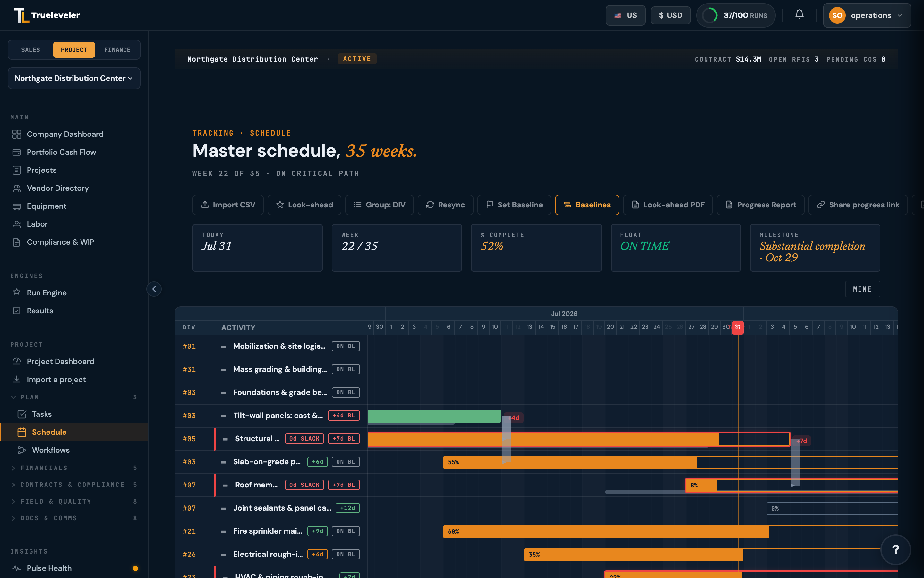Click the Trueleveler logo icon
Viewport: 924px width, 578px height.
pyautogui.click(x=22, y=15)
